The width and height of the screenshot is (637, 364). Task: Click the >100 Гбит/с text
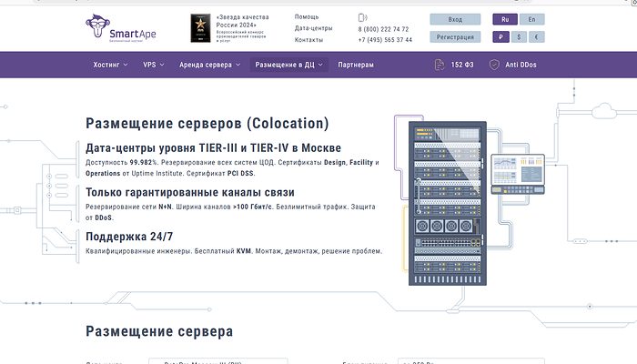252,207
